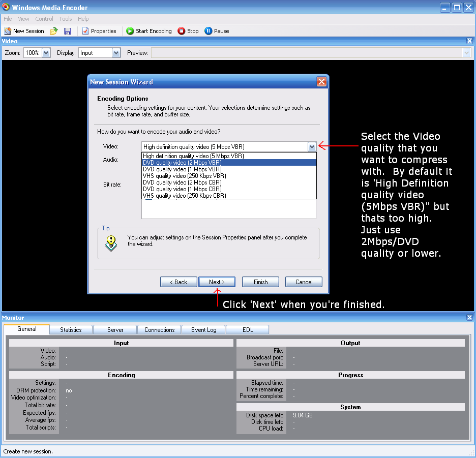This screenshot has width=476, height=458.
Task: Close the Video panel with its X icon
Action: point(469,41)
